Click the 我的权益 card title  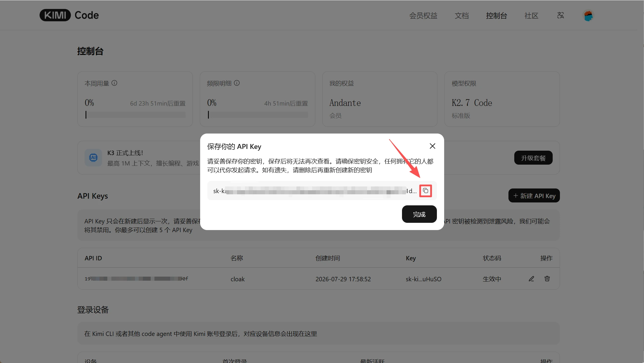coord(341,83)
